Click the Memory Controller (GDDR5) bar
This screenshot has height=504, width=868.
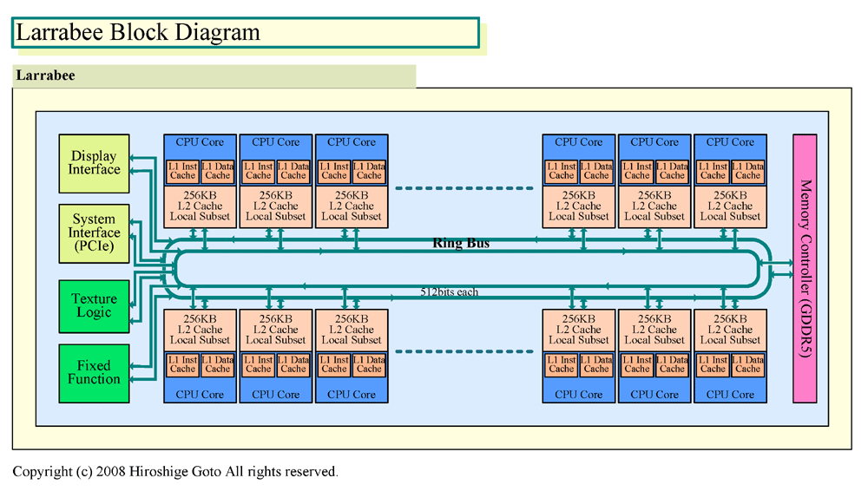[x=805, y=268]
